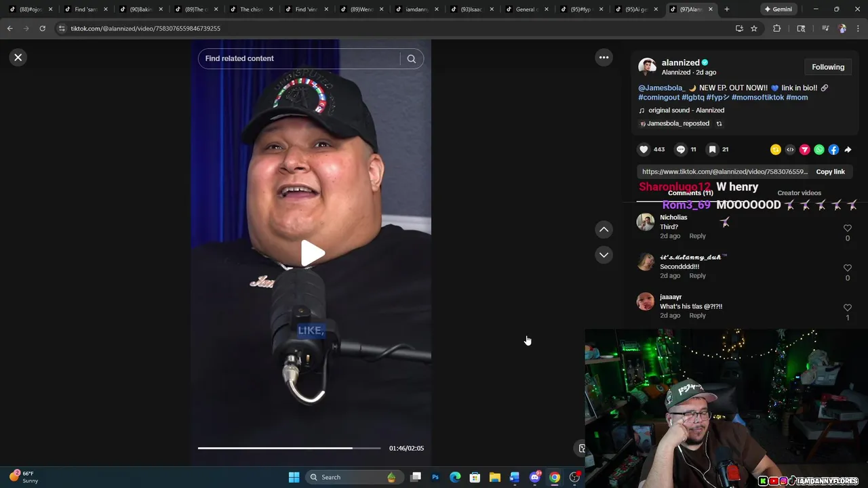
Task: Open the #lgbtq hashtag
Action: click(692, 98)
